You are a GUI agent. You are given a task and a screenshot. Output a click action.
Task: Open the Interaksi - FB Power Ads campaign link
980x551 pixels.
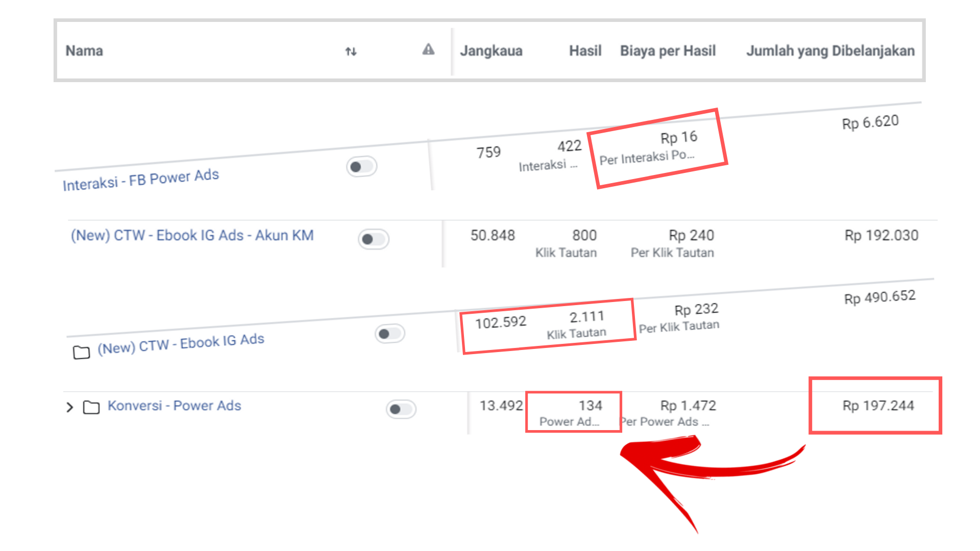pos(141,180)
